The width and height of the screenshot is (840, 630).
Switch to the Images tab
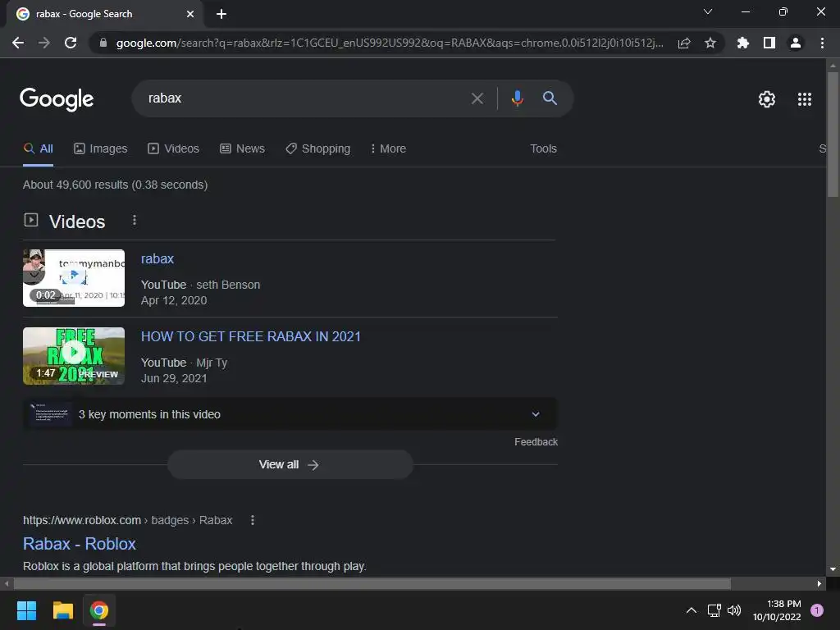(x=101, y=149)
